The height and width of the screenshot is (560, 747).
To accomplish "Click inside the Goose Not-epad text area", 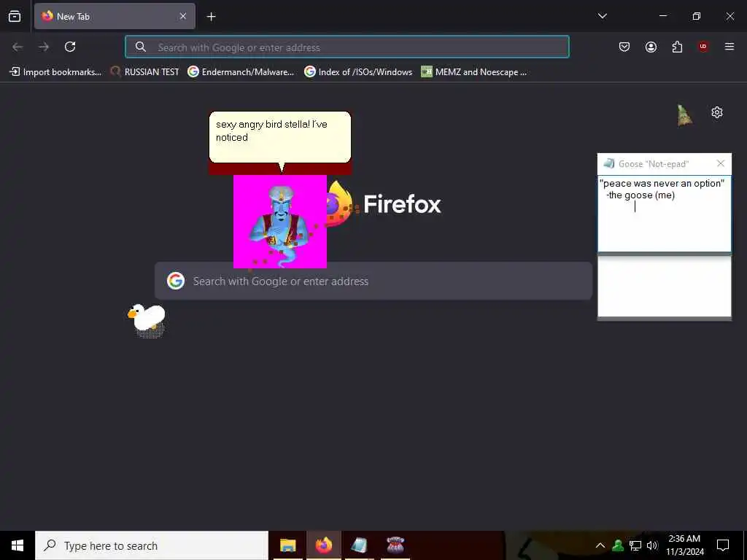I will coord(665,214).
